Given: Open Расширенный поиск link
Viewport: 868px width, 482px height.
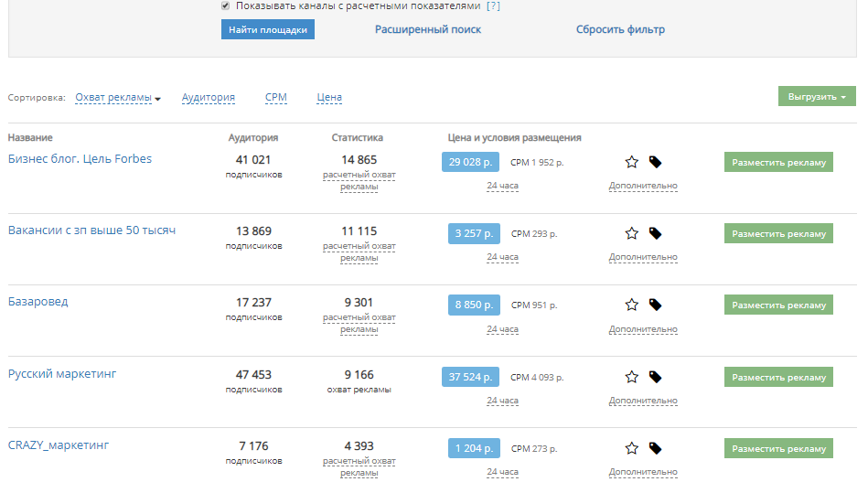Looking at the screenshot, I should click(427, 29).
